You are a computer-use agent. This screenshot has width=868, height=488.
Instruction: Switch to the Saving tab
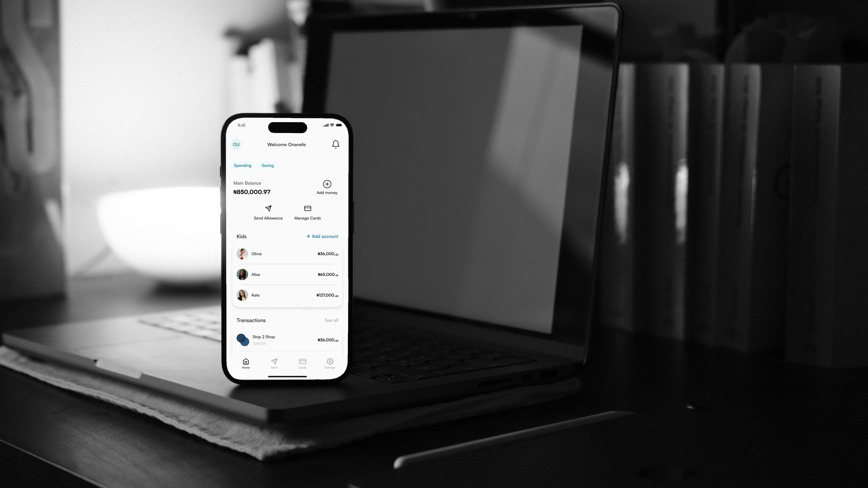[268, 165]
